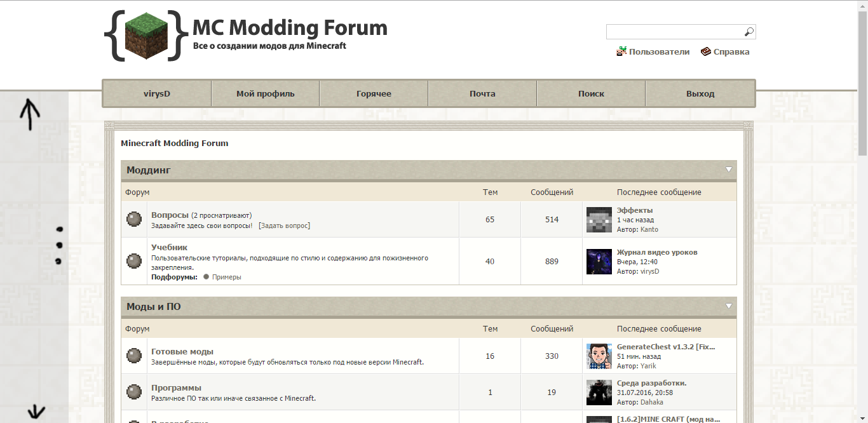Image resolution: width=868 pixels, height=423 pixels.
Task: Open the virysD menu tab
Action: pyautogui.click(x=157, y=93)
